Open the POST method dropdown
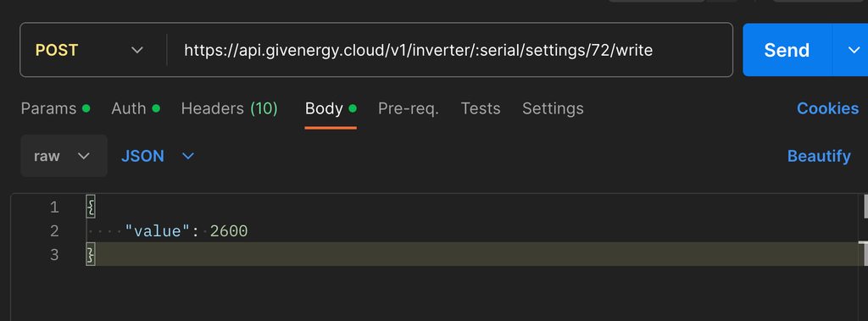 pyautogui.click(x=90, y=50)
